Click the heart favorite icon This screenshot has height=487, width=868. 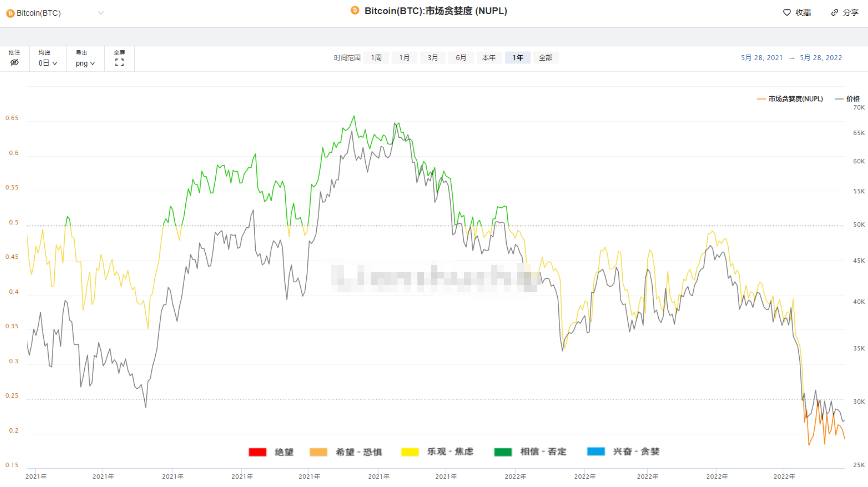click(x=787, y=12)
